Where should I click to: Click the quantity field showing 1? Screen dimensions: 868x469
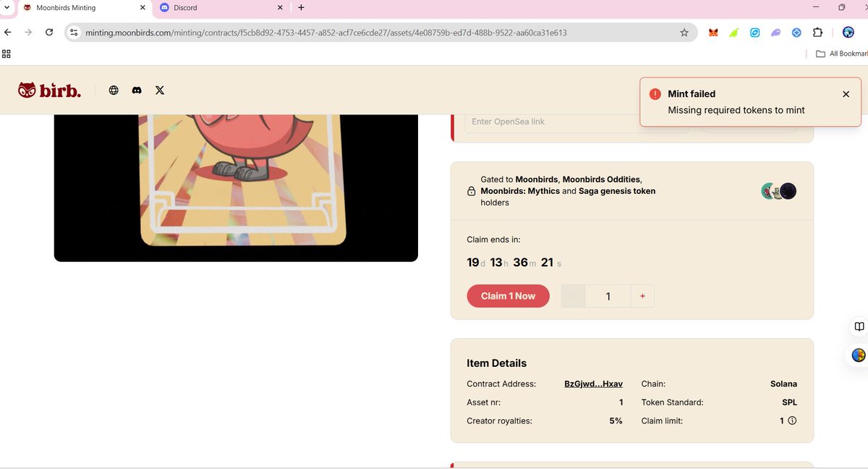[608, 296]
